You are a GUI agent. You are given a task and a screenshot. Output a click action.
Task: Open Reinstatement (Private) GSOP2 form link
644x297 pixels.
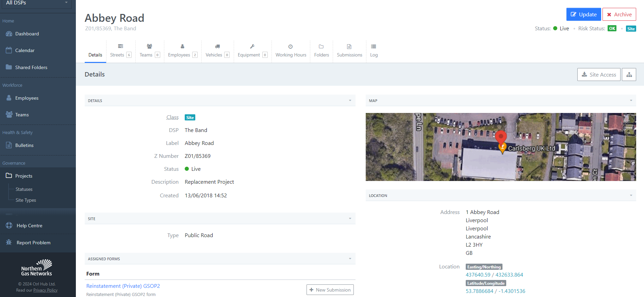[x=123, y=286]
